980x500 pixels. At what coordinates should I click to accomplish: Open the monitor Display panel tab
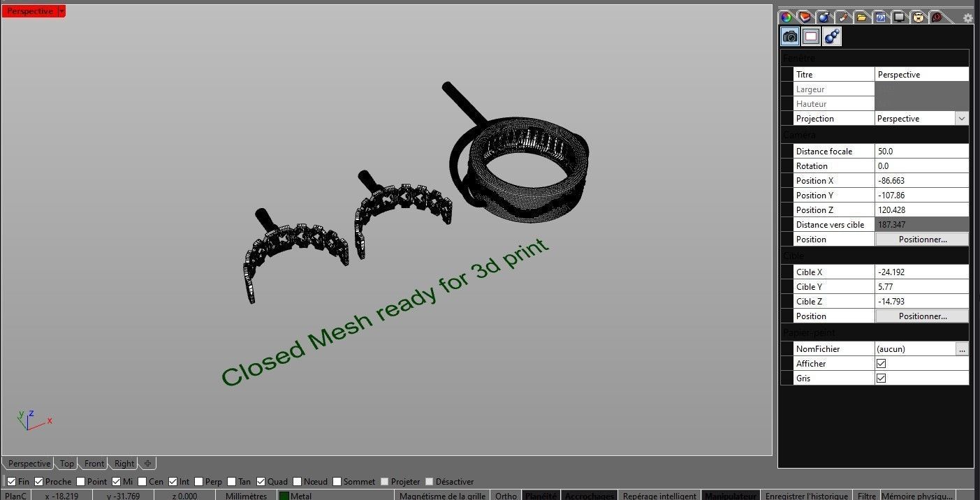click(899, 17)
